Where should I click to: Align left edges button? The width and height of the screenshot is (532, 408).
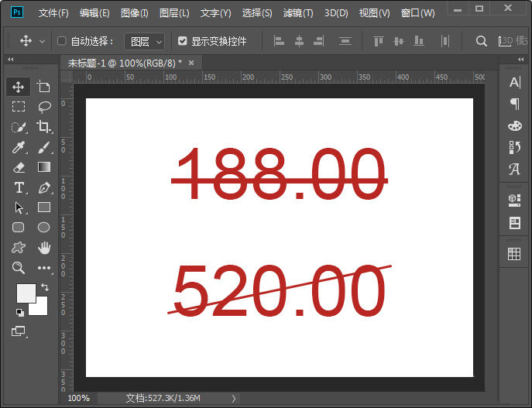click(x=279, y=41)
